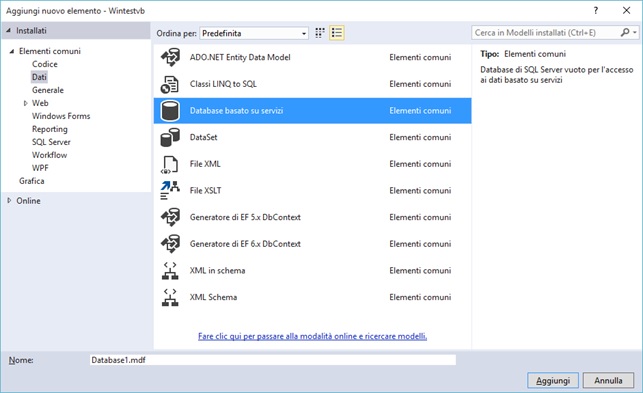643x393 pixels.
Task: Select the SQL Server category
Action: click(51, 142)
